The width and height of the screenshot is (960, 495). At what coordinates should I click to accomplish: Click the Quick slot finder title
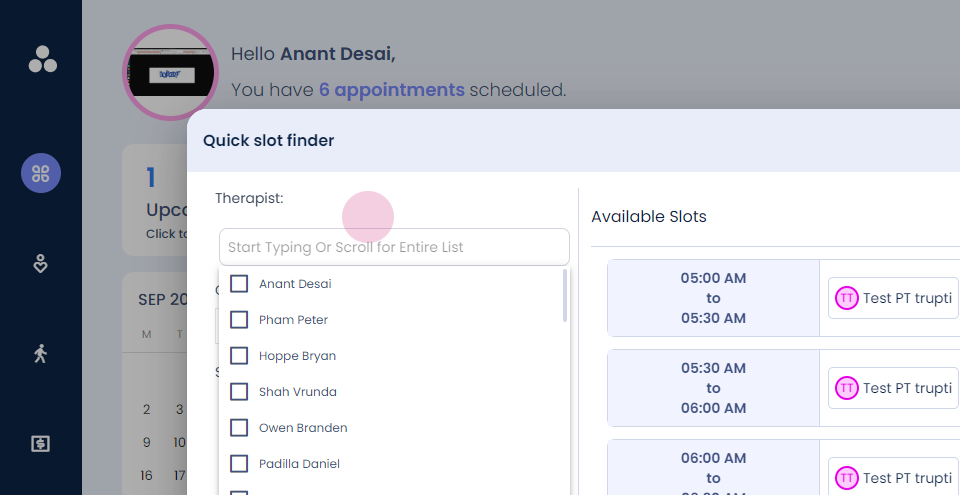(x=268, y=140)
